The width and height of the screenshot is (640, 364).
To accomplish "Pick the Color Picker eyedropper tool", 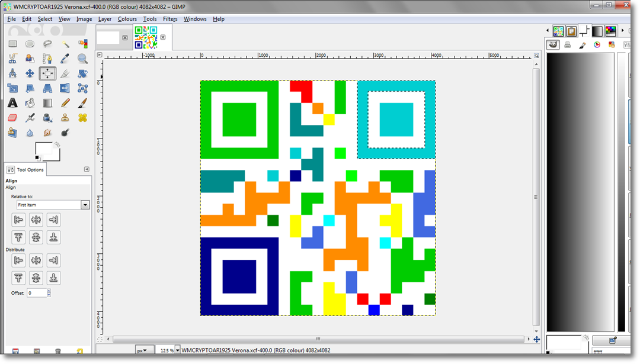I will [65, 59].
